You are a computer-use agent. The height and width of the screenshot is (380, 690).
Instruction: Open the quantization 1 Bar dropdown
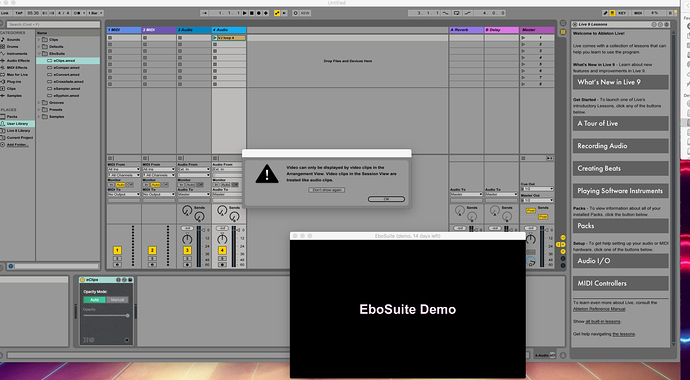pyautogui.click(x=95, y=13)
